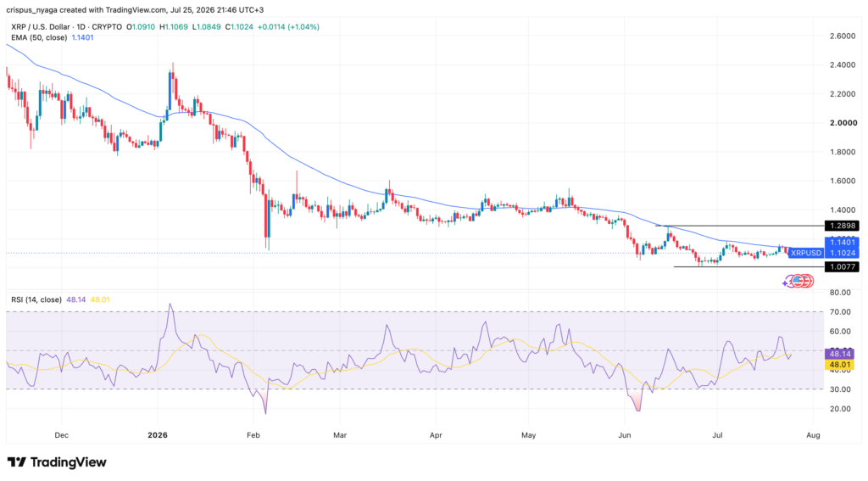Click the purple sparkle event icon
The height and width of the screenshot is (481, 868).
coord(786,283)
